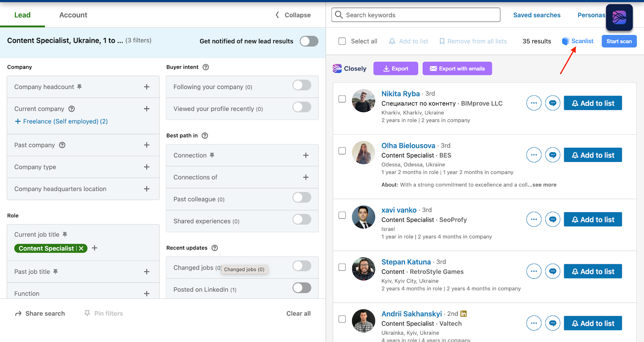The image size is (644, 342).
Task: Select Olha Bielousova's checkbox
Action: 342,151
